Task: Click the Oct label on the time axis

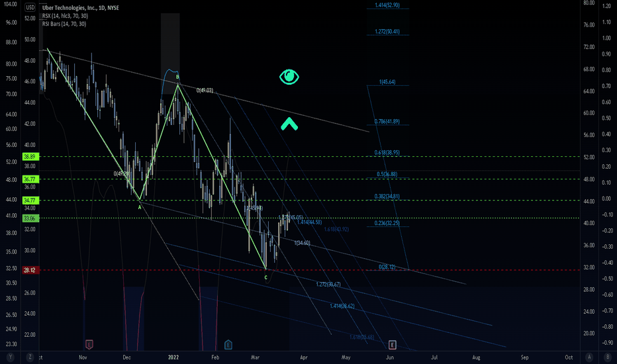Action: (x=569, y=357)
